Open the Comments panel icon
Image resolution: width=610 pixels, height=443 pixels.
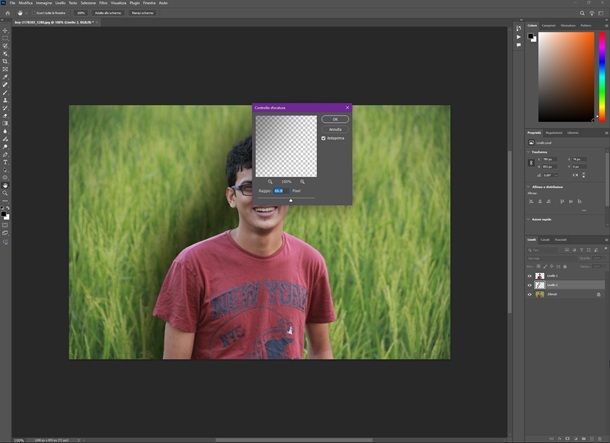coord(519,45)
